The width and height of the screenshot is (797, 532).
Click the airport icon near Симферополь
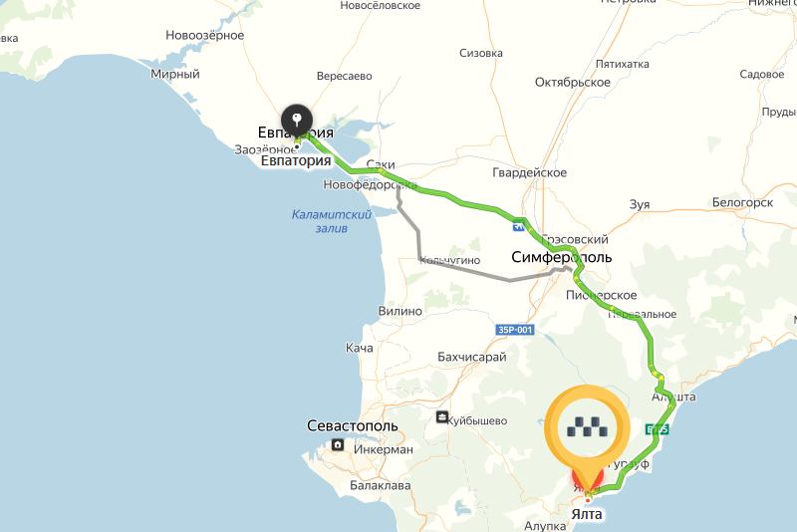518,226
